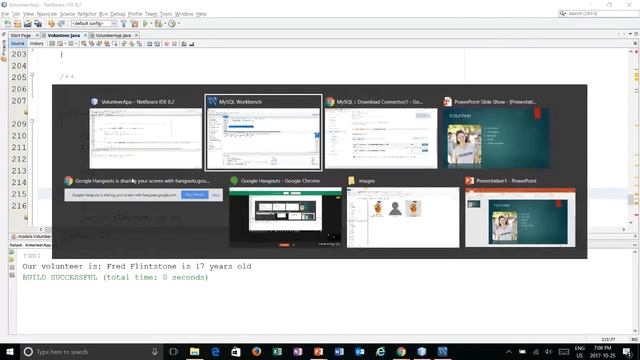Click the Fred Flintstone output line
Image resolution: width=640 pixels, height=360 pixels.
point(137,267)
